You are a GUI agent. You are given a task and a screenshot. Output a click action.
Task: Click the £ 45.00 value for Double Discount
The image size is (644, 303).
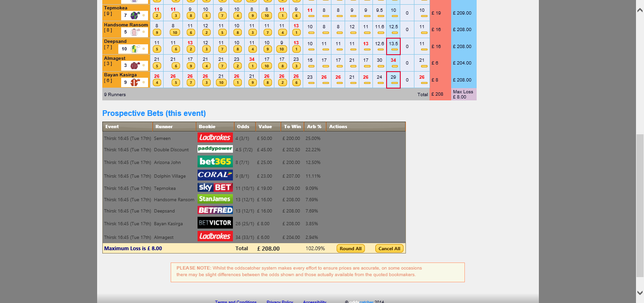point(264,149)
